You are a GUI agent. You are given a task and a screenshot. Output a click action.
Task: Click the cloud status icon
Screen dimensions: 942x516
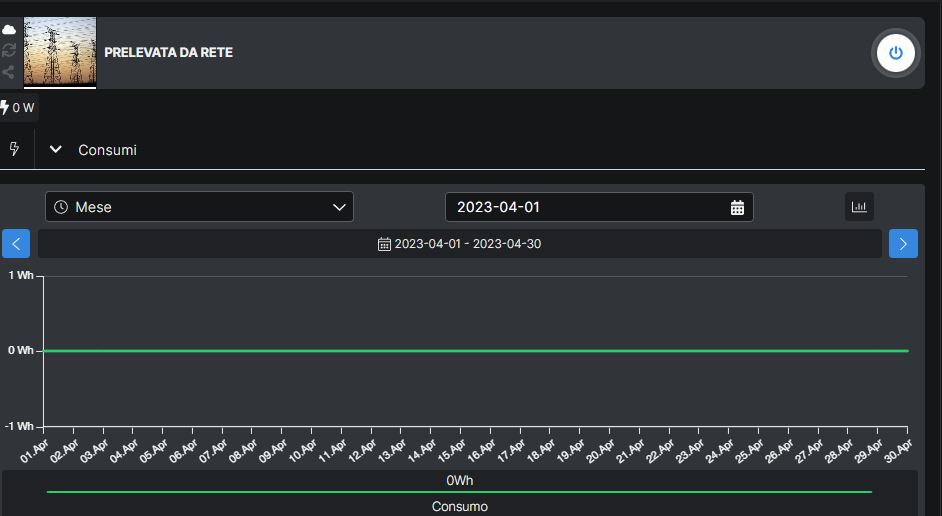9,30
